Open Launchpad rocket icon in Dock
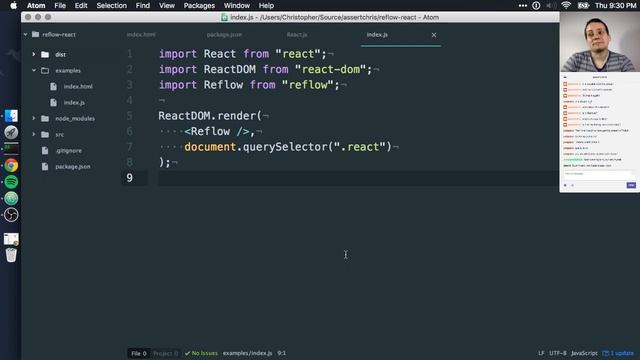This screenshot has width=640, height=360. coord(11,132)
